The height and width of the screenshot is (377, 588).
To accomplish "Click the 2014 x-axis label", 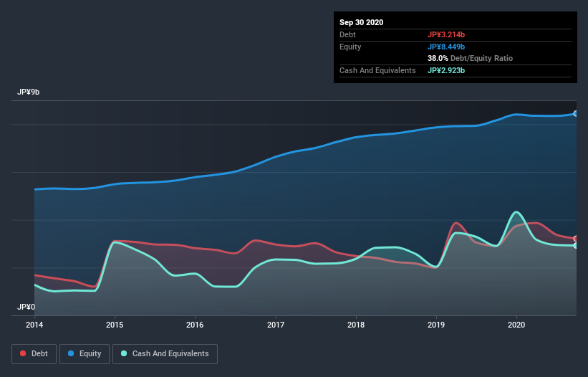I will 34,325.
